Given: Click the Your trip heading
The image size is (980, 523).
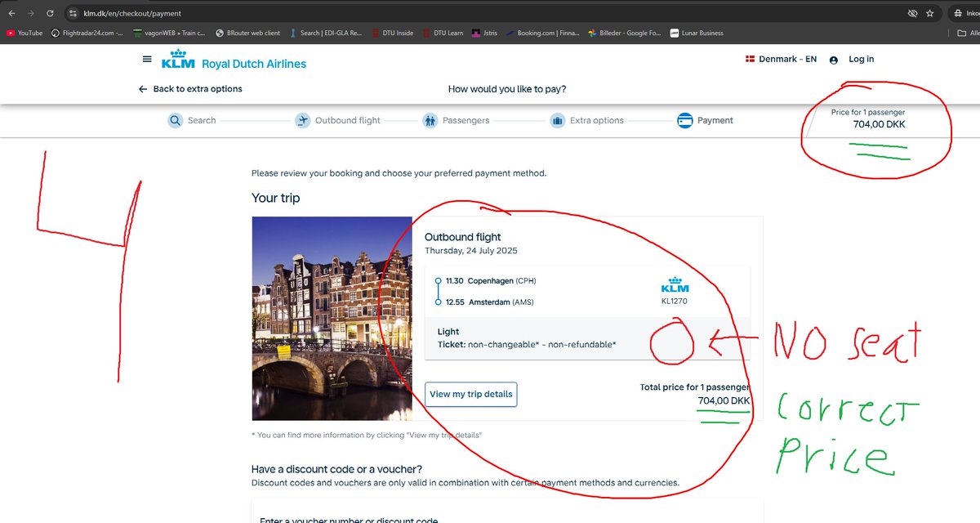Looking at the screenshot, I should coord(276,198).
